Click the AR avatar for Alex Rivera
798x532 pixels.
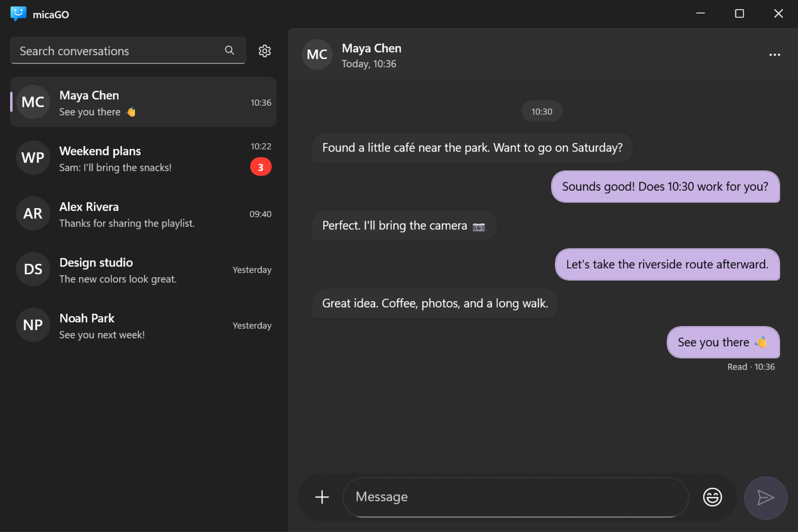(33, 214)
